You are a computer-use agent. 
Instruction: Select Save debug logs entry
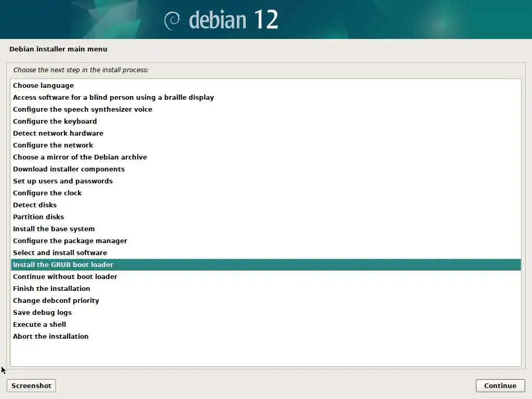(265, 312)
